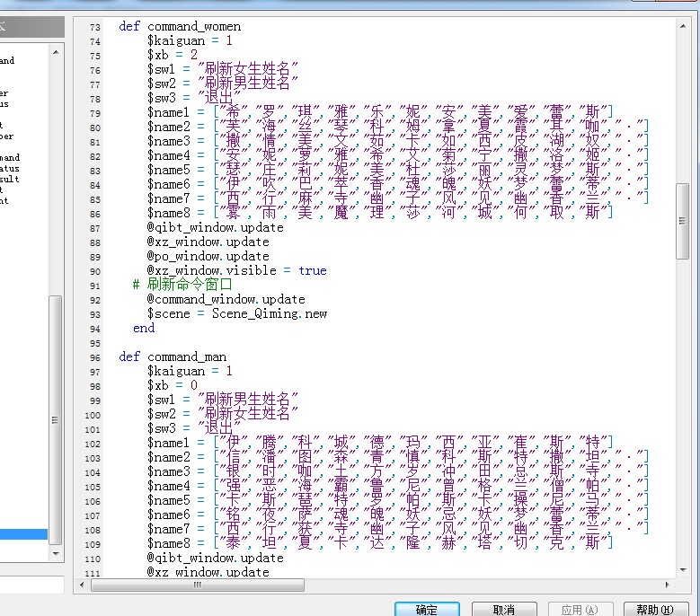The height and width of the screenshot is (616, 700).
Task: Select the highlighted blue script list entry
Action: tap(23, 534)
